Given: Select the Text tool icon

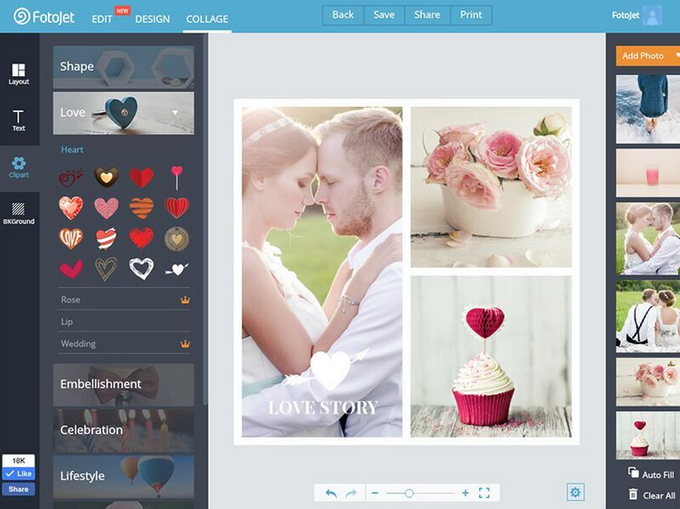Looking at the screenshot, I should pos(19,120).
